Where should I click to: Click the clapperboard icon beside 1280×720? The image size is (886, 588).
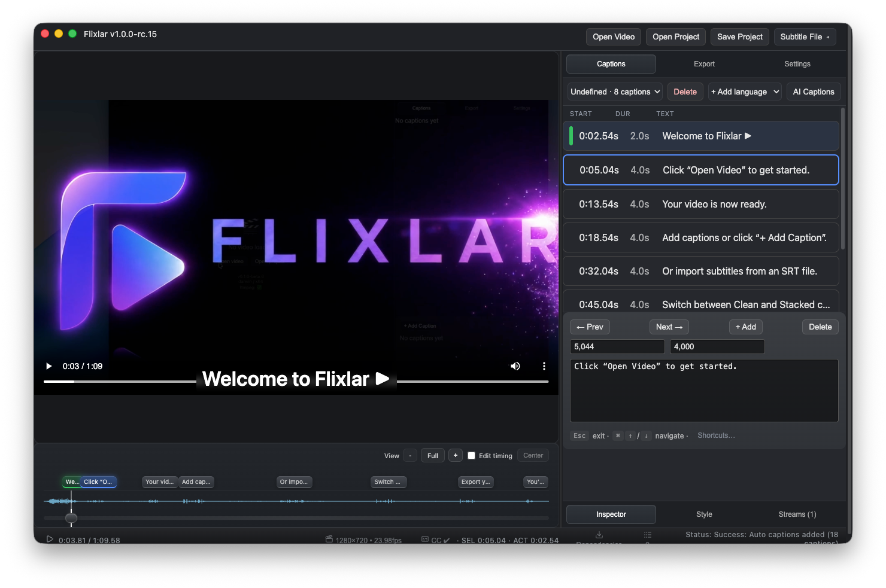click(329, 539)
